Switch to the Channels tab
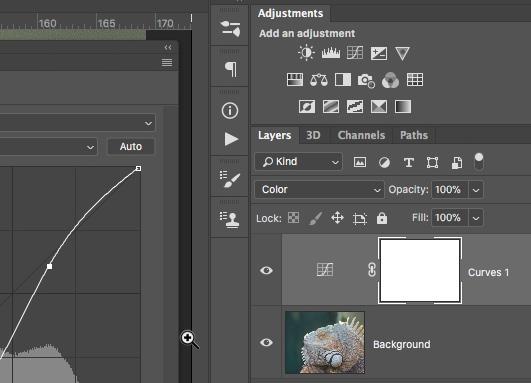The image size is (531, 383). coord(361,135)
